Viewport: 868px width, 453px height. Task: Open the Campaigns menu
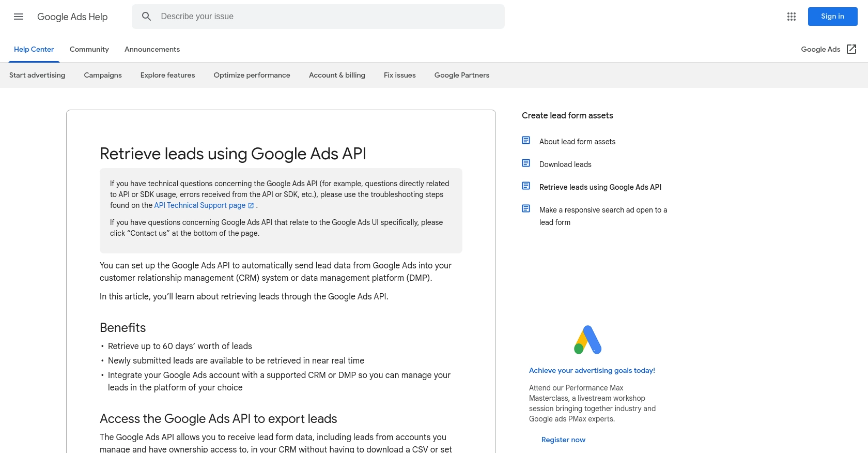coord(103,75)
